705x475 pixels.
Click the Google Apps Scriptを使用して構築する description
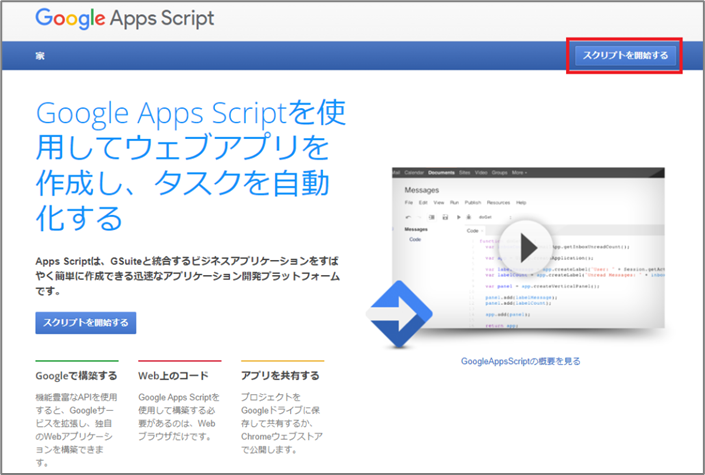[178, 417]
